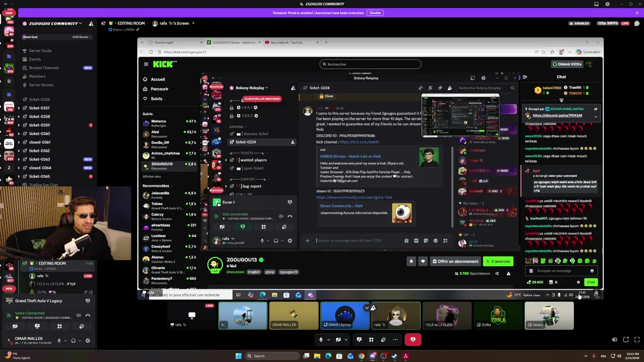Viewport: 644px width, 362px height.
Task: Go back using the Discord title bar arrow
Action: [6, 4]
